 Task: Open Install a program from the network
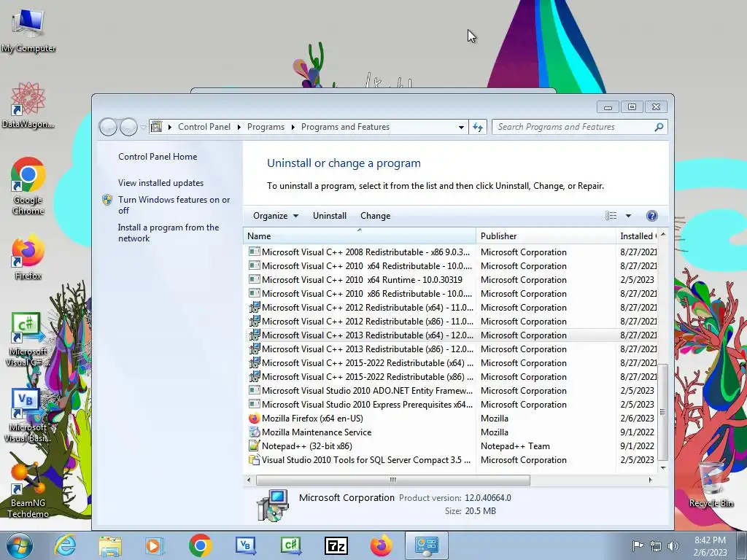pos(169,233)
